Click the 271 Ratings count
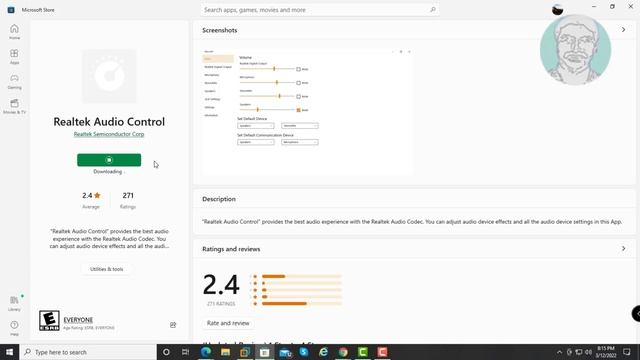Viewport: 640px width, 360px height. (128, 196)
